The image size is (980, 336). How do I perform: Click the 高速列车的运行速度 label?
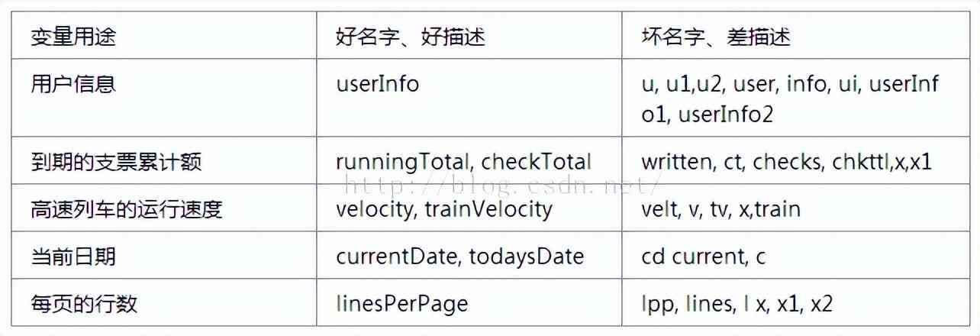pos(127,208)
